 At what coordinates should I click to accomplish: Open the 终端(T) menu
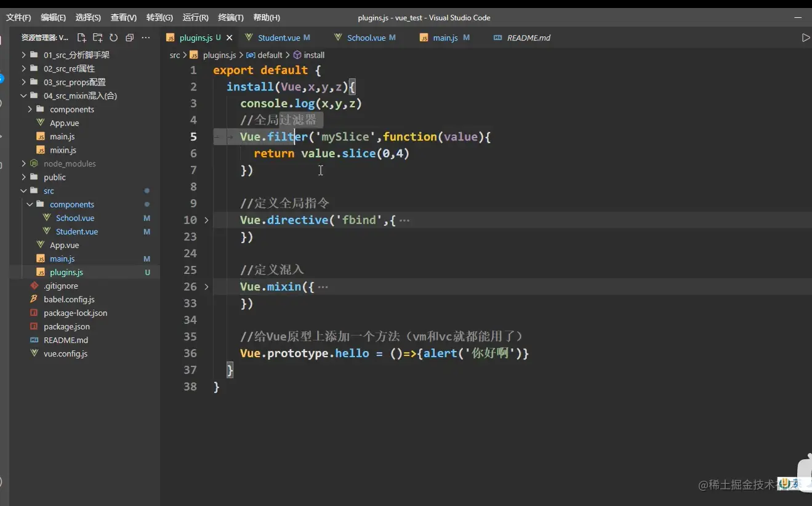click(x=231, y=17)
